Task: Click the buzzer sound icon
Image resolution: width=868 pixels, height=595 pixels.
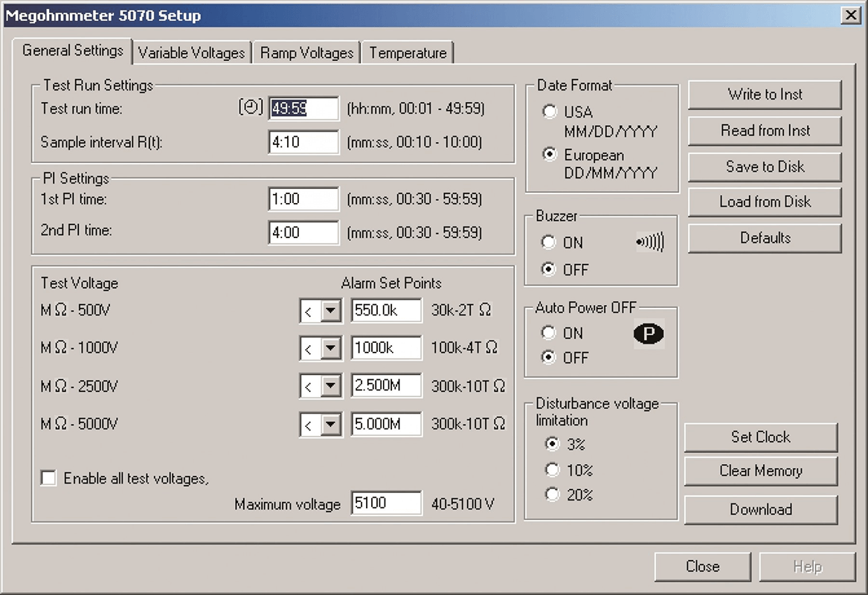Action: (x=650, y=242)
